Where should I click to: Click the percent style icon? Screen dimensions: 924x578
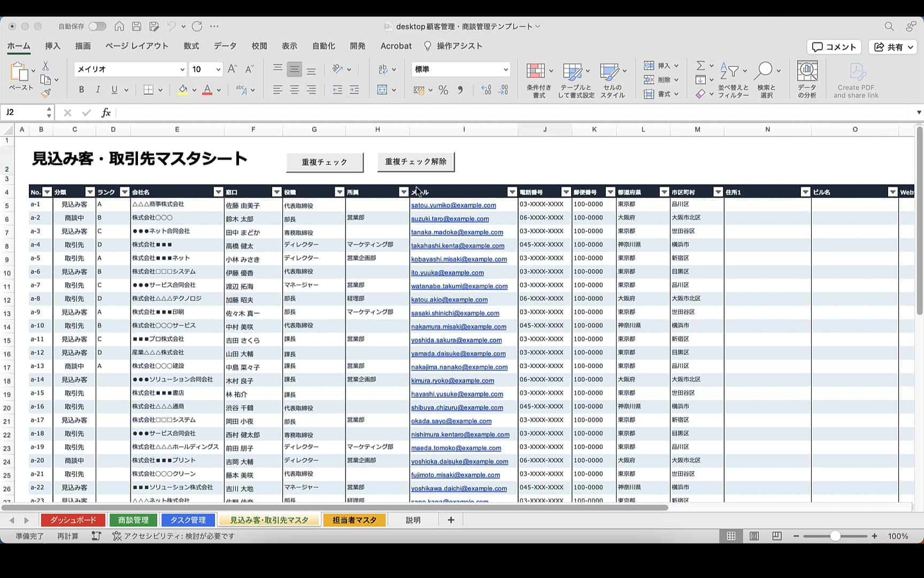coord(443,90)
